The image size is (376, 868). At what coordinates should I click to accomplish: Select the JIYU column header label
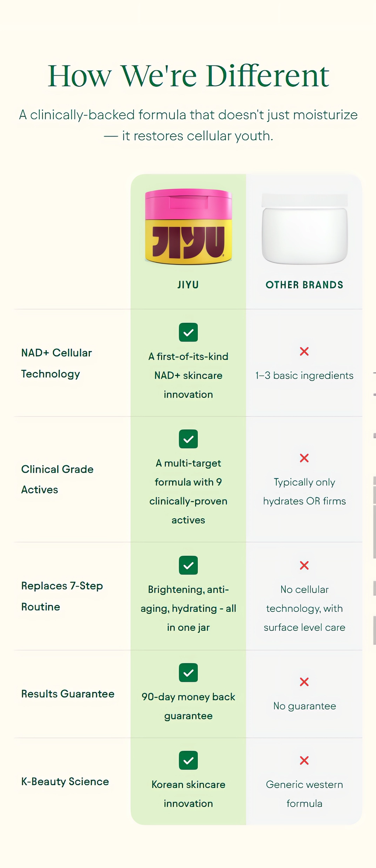click(x=188, y=285)
